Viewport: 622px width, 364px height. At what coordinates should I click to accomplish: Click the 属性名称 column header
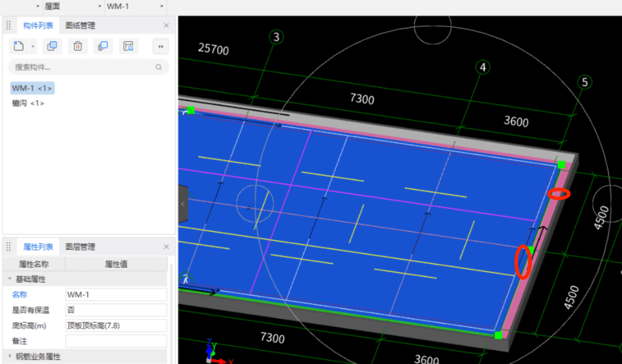click(x=34, y=264)
